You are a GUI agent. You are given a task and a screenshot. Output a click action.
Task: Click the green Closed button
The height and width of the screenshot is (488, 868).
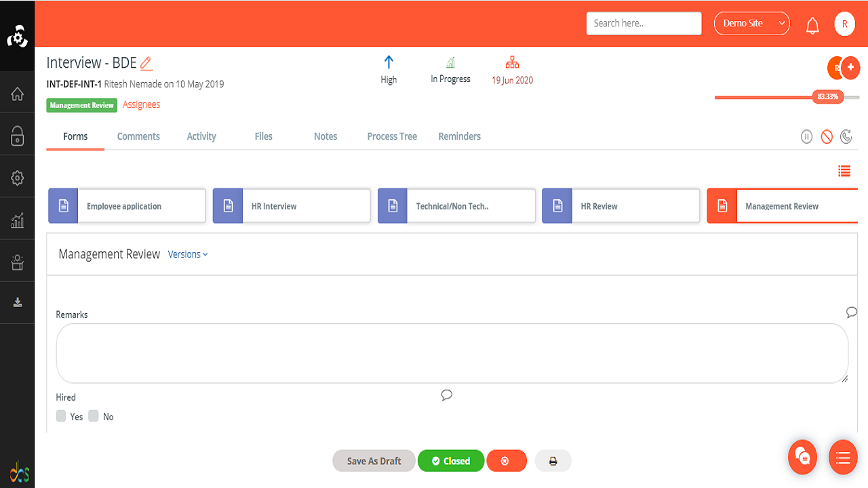pos(451,461)
